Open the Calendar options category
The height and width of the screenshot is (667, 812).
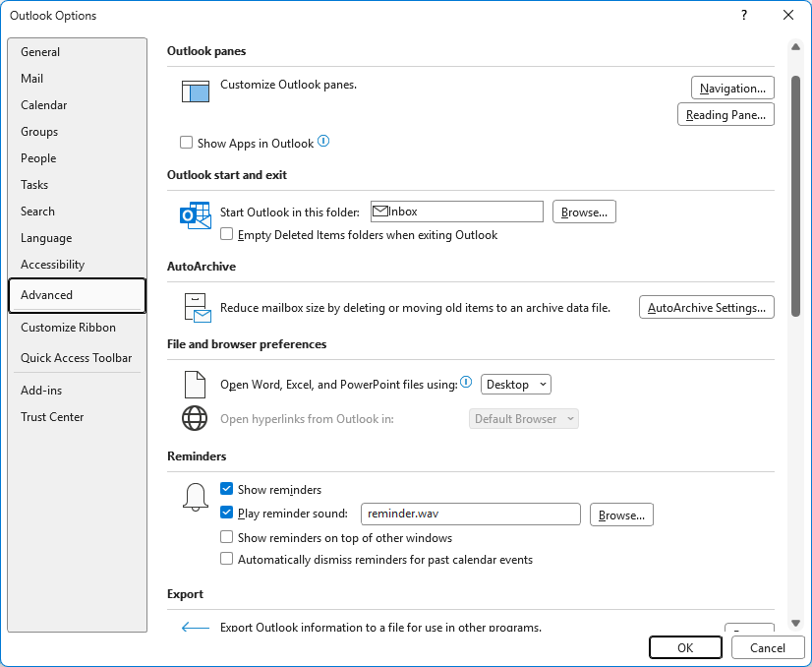point(77,104)
